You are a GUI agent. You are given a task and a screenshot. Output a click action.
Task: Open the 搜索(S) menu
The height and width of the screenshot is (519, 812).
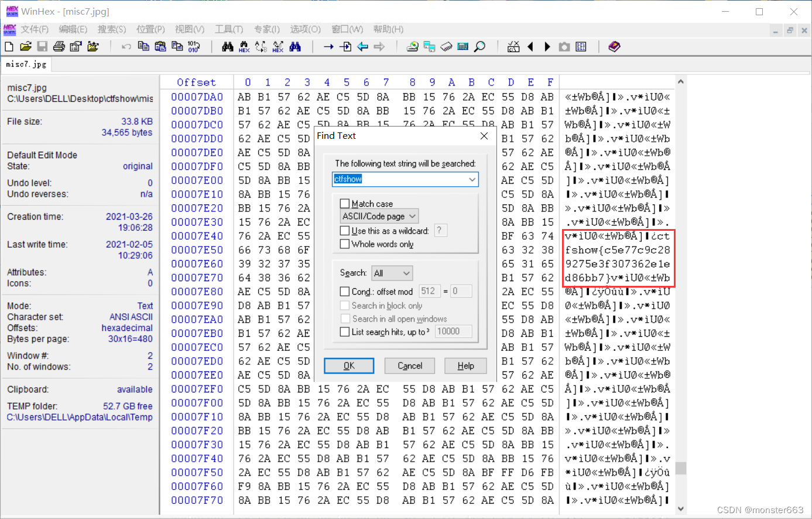(x=112, y=29)
